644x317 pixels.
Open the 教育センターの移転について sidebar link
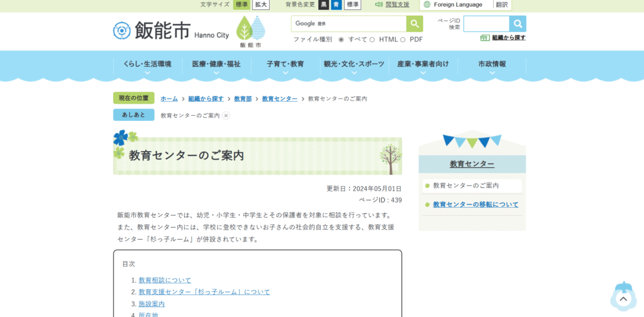475,204
